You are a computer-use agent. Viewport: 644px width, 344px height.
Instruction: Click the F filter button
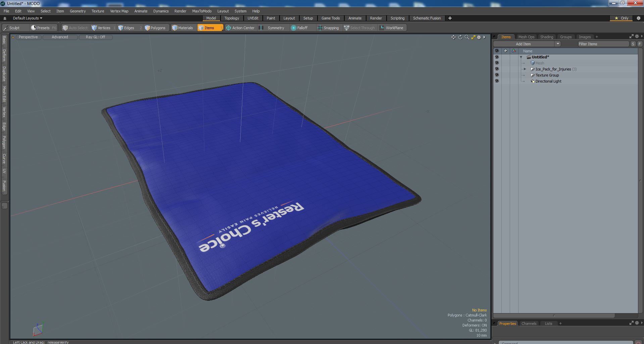(x=640, y=44)
